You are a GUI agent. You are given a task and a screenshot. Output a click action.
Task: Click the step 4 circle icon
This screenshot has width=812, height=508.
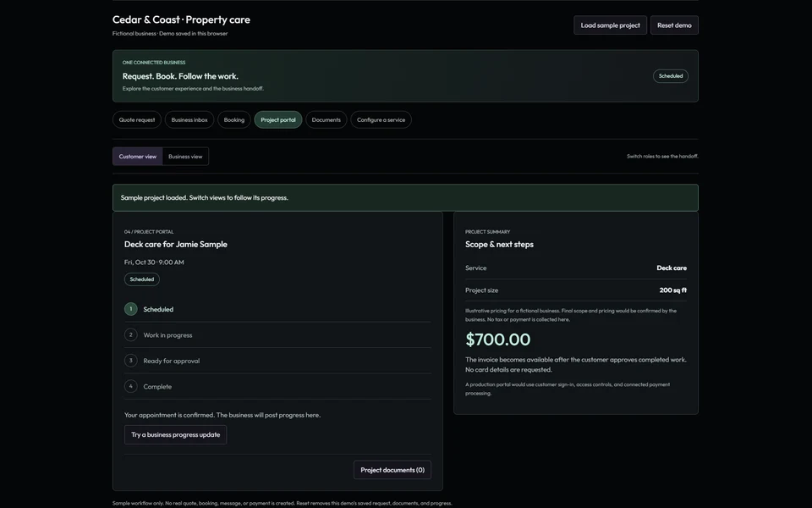click(131, 386)
